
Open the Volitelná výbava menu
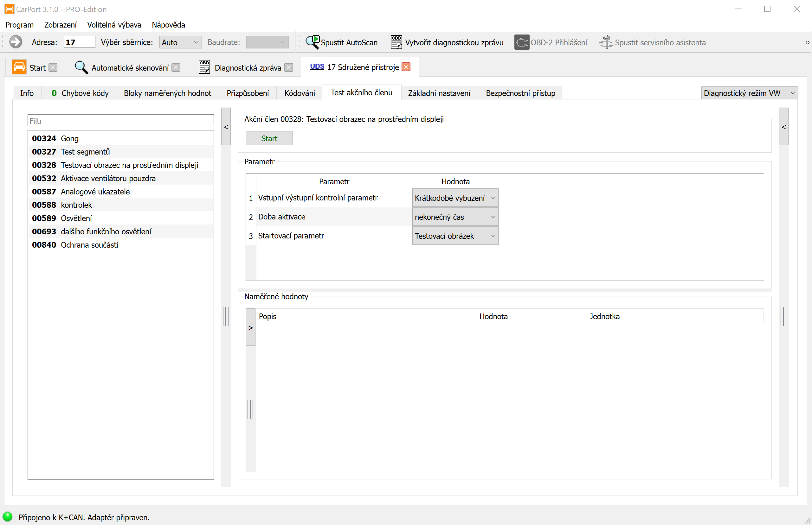pyautogui.click(x=114, y=25)
